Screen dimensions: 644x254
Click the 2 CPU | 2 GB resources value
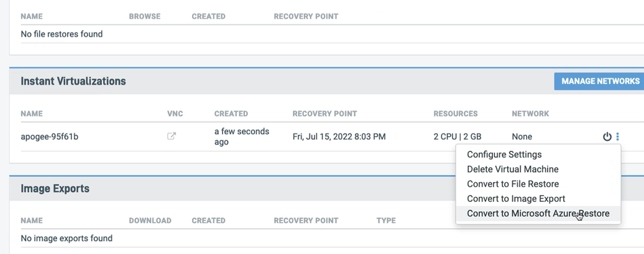click(457, 137)
